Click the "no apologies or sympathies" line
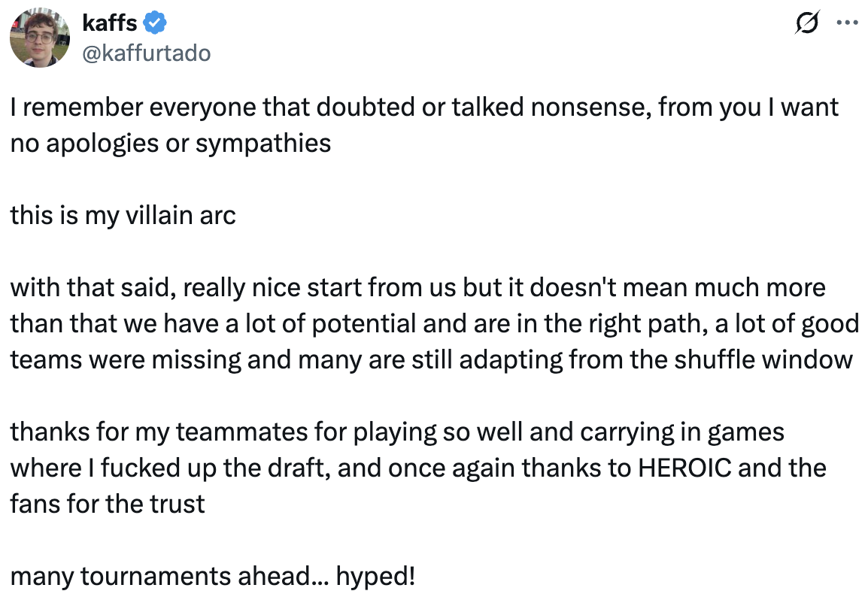Viewport: 868px width, 603px height. pyautogui.click(x=171, y=144)
